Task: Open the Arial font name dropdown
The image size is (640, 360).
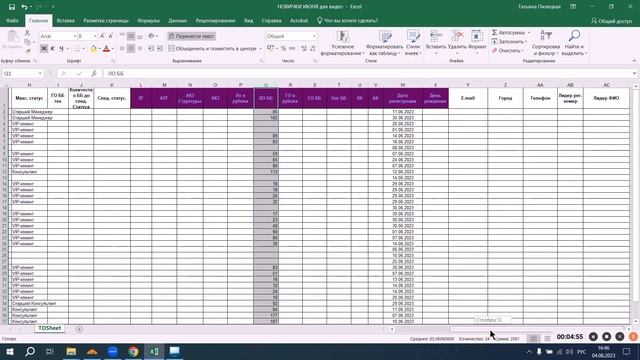Action: pos(75,36)
